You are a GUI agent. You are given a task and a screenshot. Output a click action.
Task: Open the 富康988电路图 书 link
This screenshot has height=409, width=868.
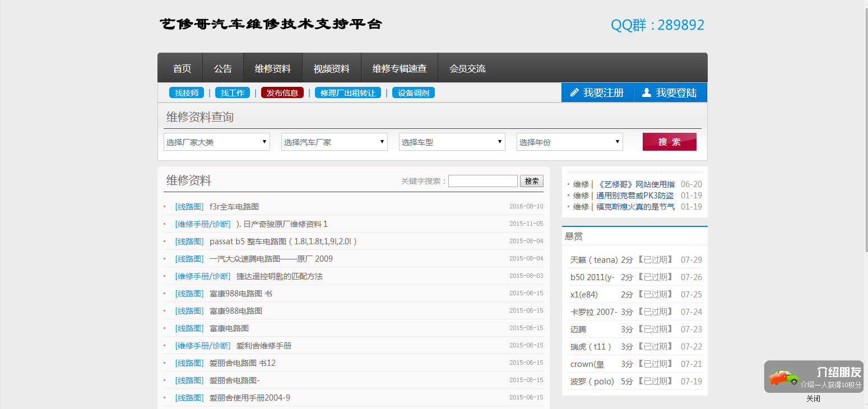pos(241,294)
